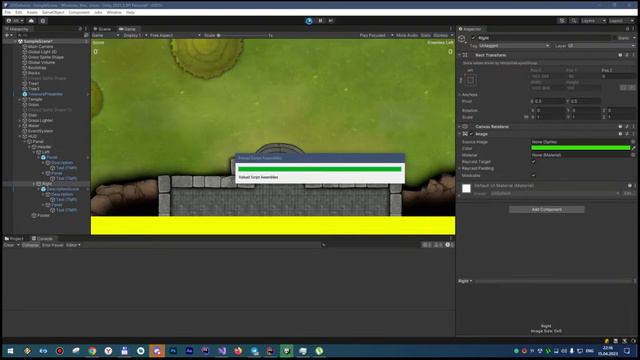The image size is (640, 360).
Task: Switch to the Scene tab
Action: (102, 29)
